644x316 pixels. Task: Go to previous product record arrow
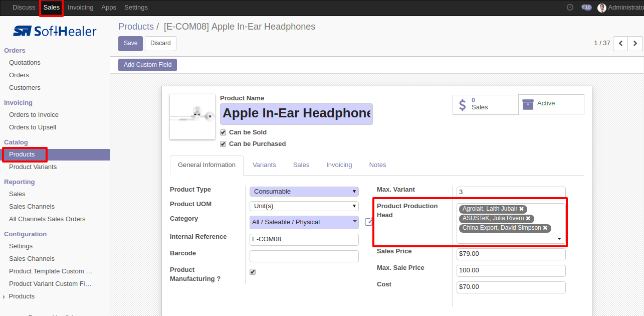[x=620, y=44]
